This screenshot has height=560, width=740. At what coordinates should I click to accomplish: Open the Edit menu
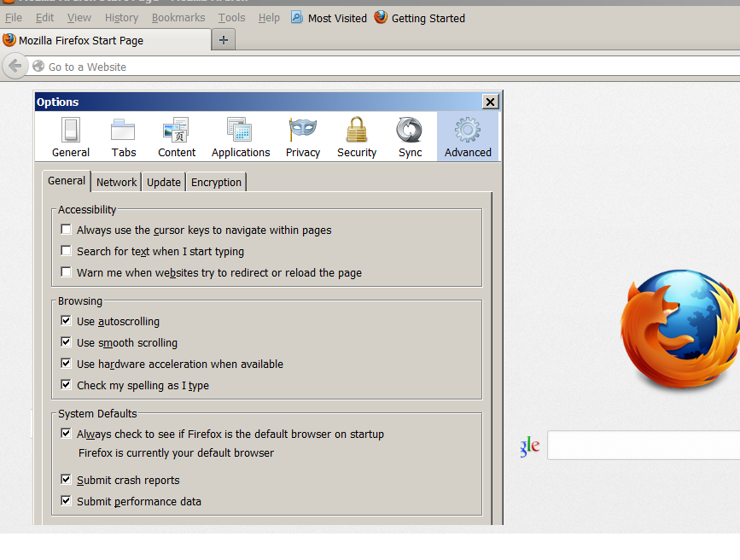coord(45,18)
